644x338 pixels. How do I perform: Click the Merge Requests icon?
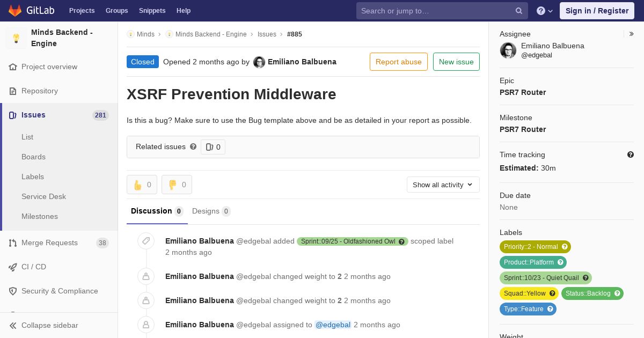pyautogui.click(x=13, y=243)
